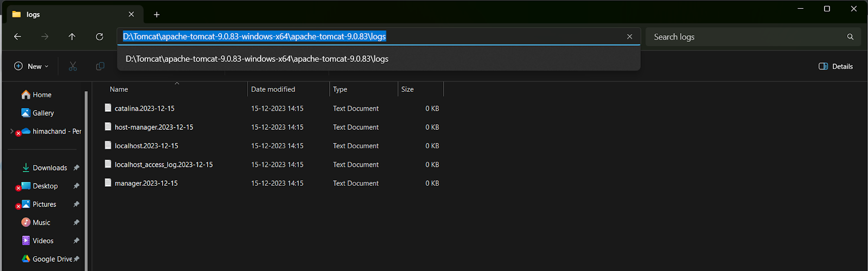Click the search magnifier icon

(x=850, y=36)
